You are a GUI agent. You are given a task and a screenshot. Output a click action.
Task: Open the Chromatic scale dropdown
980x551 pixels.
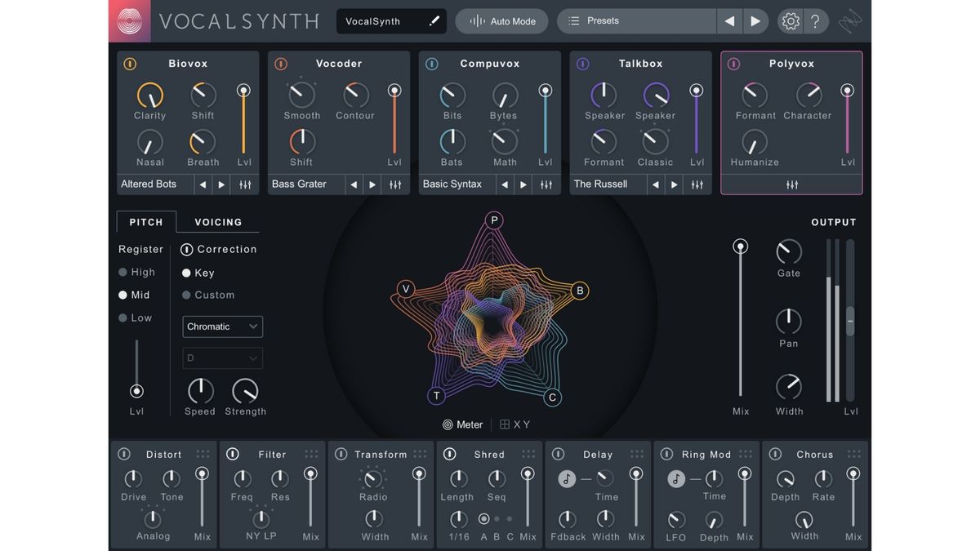click(x=222, y=326)
